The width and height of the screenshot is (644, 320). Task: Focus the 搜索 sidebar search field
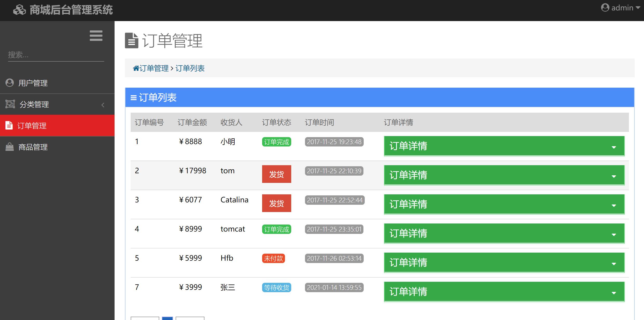tap(56, 55)
